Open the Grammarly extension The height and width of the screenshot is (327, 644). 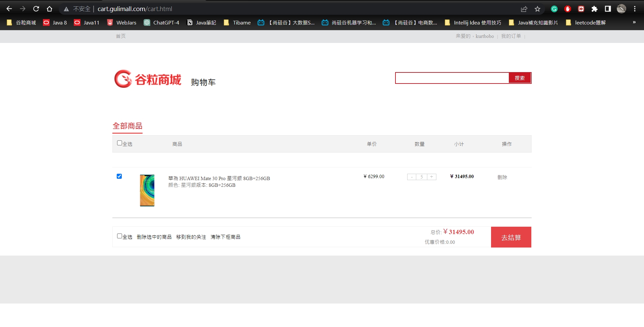[554, 9]
